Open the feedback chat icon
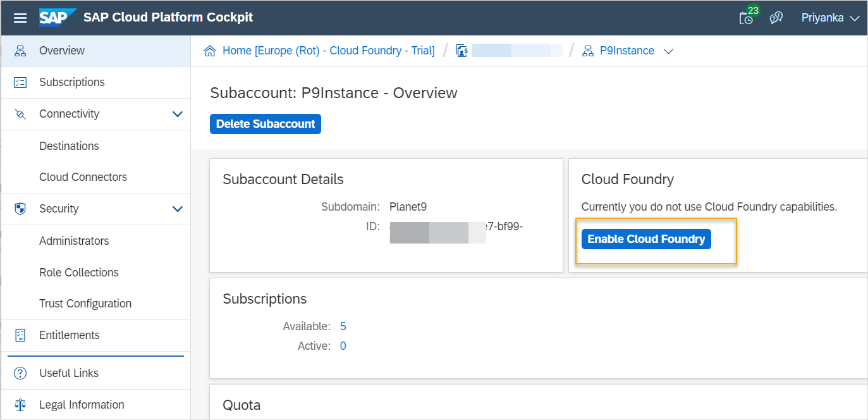Screen dimensions: 868x420 [x=776, y=18]
